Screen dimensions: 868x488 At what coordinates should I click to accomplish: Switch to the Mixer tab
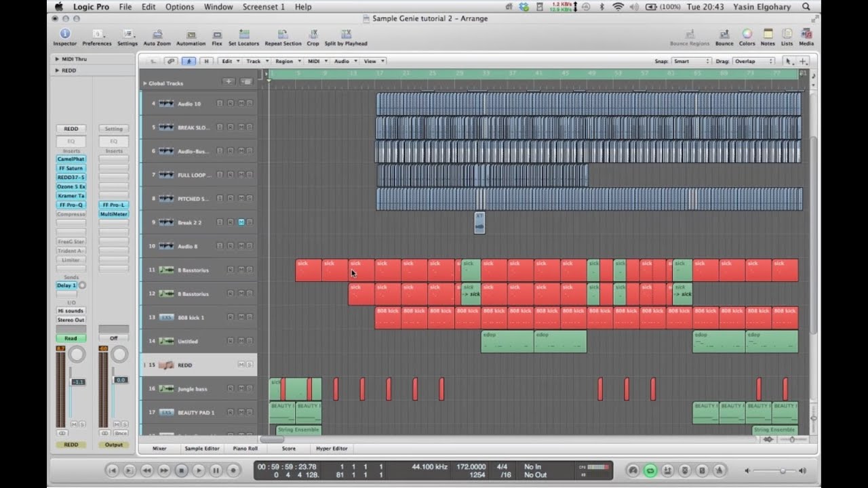pos(159,449)
